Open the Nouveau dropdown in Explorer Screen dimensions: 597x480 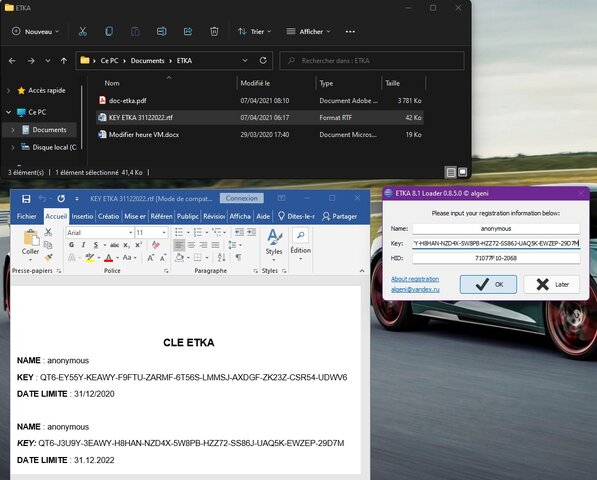coord(36,32)
